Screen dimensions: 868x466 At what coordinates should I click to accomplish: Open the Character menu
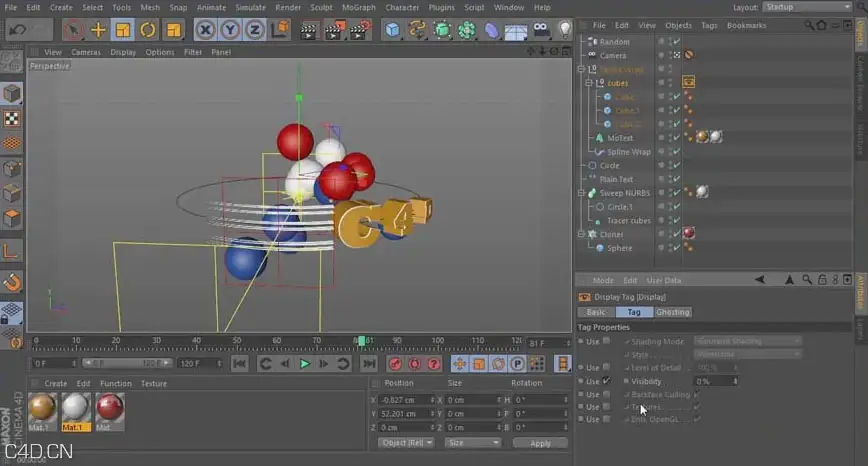[402, 8]
